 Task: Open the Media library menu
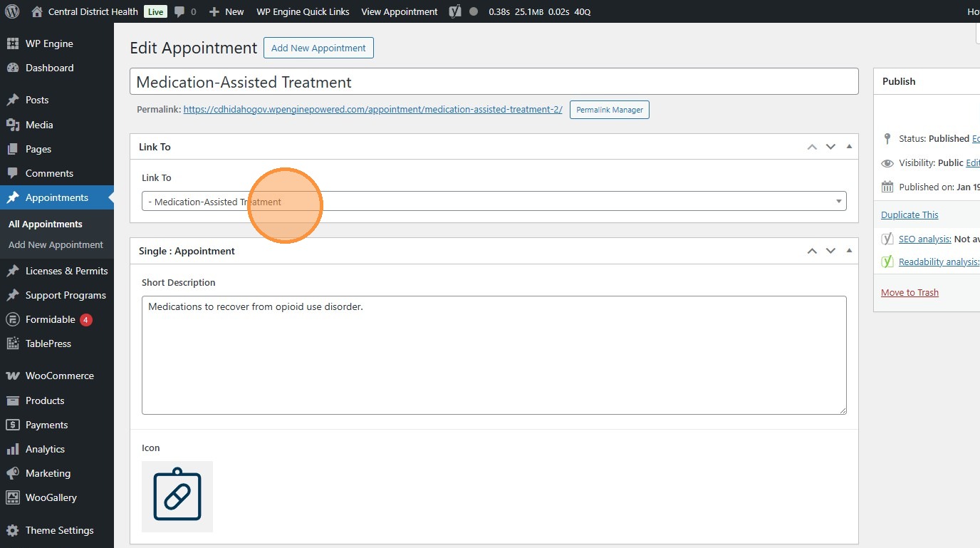(39, 125)
